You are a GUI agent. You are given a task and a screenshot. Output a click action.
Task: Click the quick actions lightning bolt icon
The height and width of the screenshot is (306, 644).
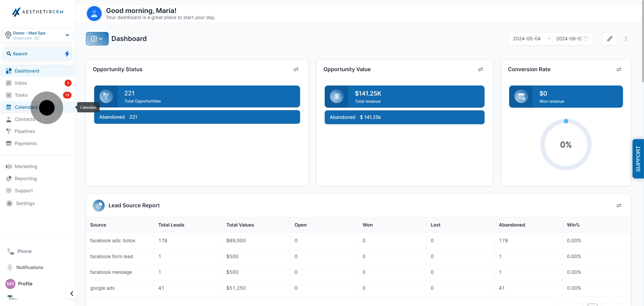[66, 53]
